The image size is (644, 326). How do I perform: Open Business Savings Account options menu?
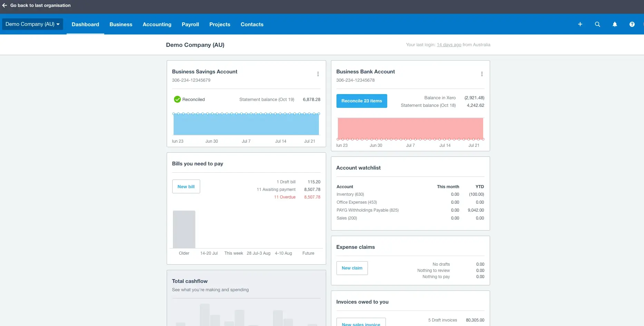point(318,74)
